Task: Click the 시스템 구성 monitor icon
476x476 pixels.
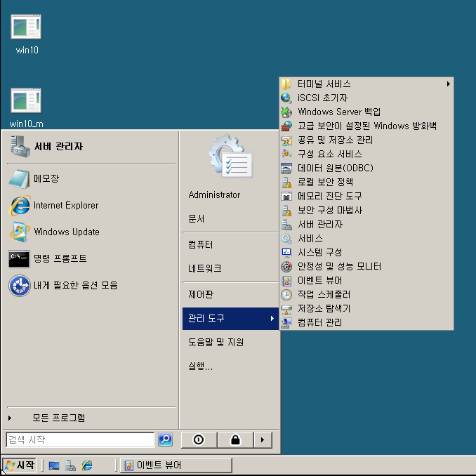Action: (286, 252)
